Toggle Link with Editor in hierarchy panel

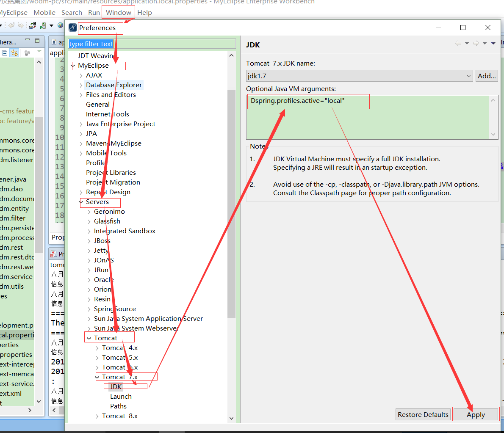[14, 53]
